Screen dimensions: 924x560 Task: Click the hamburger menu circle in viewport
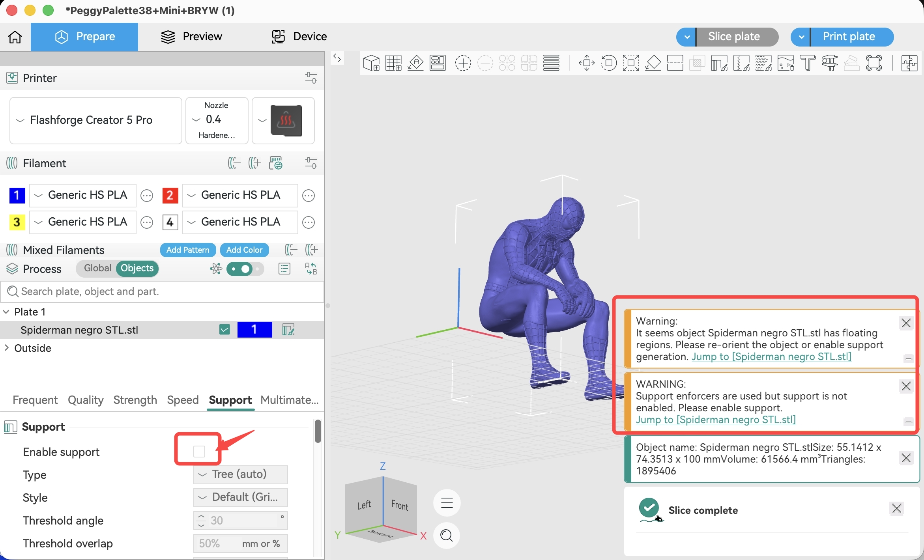point(447,503)
